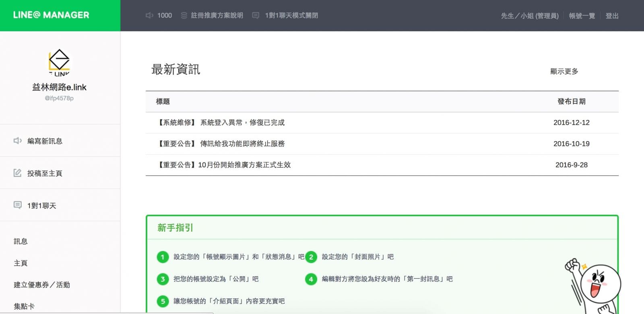This screenshot has width=644, height=314.
Task: Click the chat bubble icon beside 1對1聊天
Action: click(18, 205)
